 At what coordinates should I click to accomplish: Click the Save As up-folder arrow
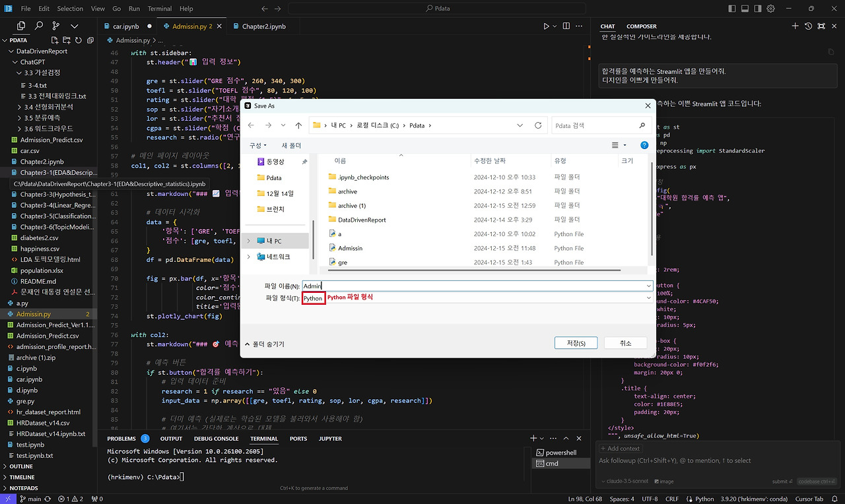click(298, 125)
